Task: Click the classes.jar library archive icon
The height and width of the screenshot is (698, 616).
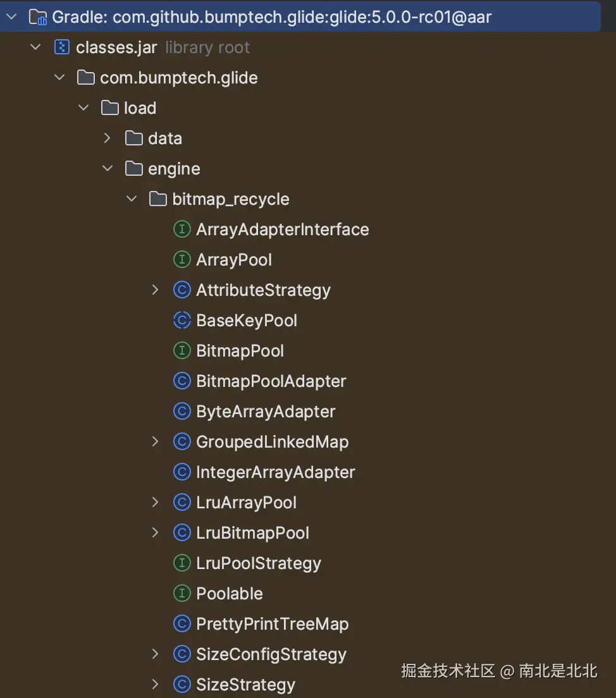Action: tap(61, 47)
